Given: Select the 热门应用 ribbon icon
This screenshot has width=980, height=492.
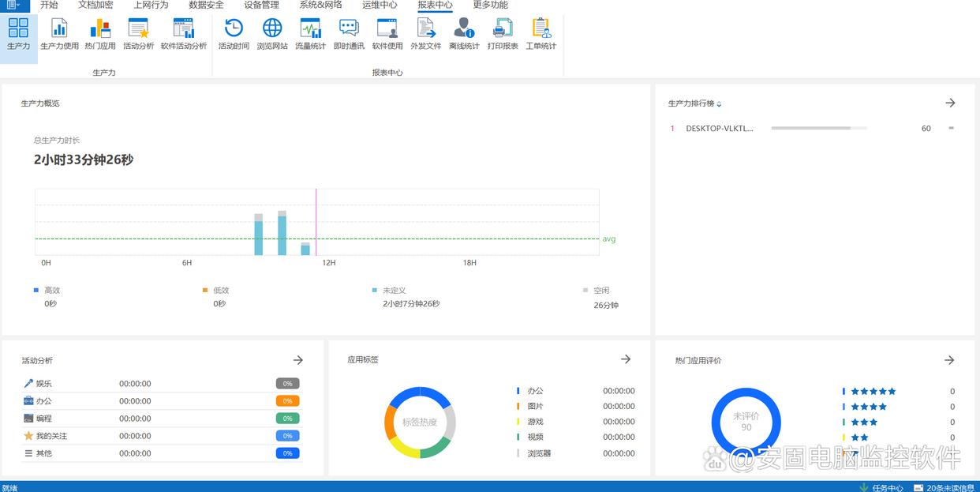Looking at the screenshot, I should 100,33.
